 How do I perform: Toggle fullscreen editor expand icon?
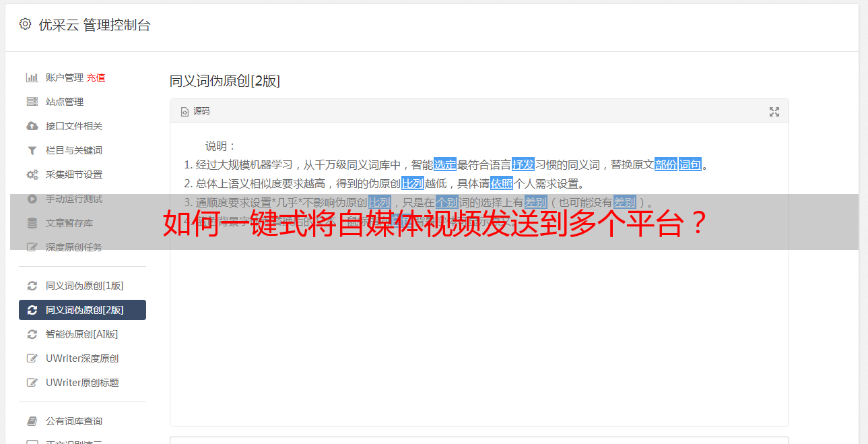point(774,112)
